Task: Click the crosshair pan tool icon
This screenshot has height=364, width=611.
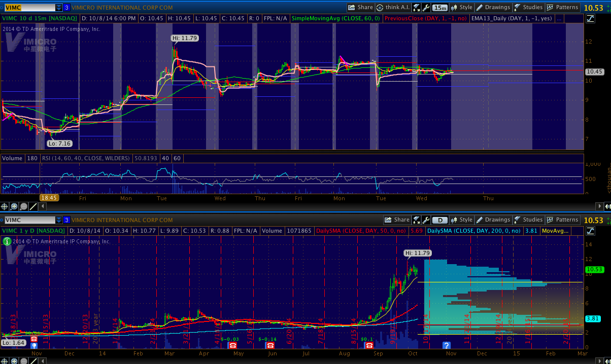Action: [x=5, y=206]
